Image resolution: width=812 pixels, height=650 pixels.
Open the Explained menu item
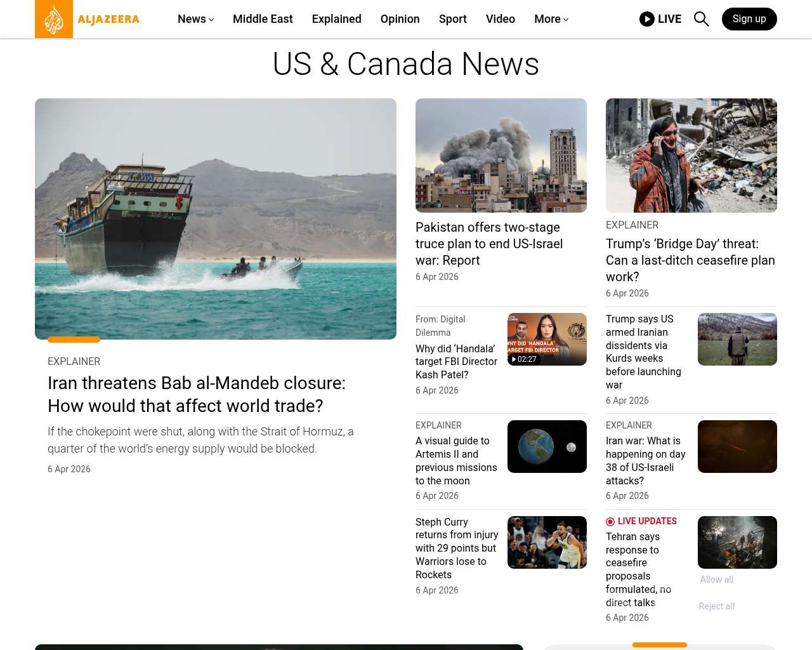tap(336, 19)
